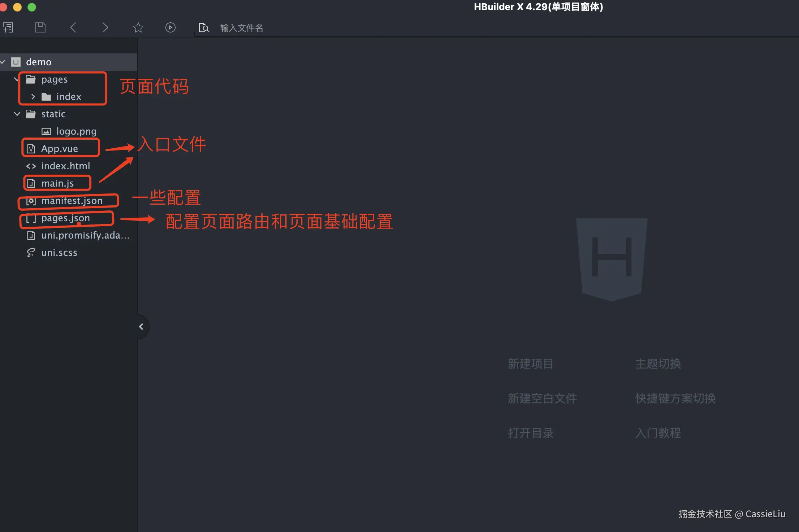Click 主题切换 theme switch link
Screen dimensions: 799x532
[x=658, y=364]
